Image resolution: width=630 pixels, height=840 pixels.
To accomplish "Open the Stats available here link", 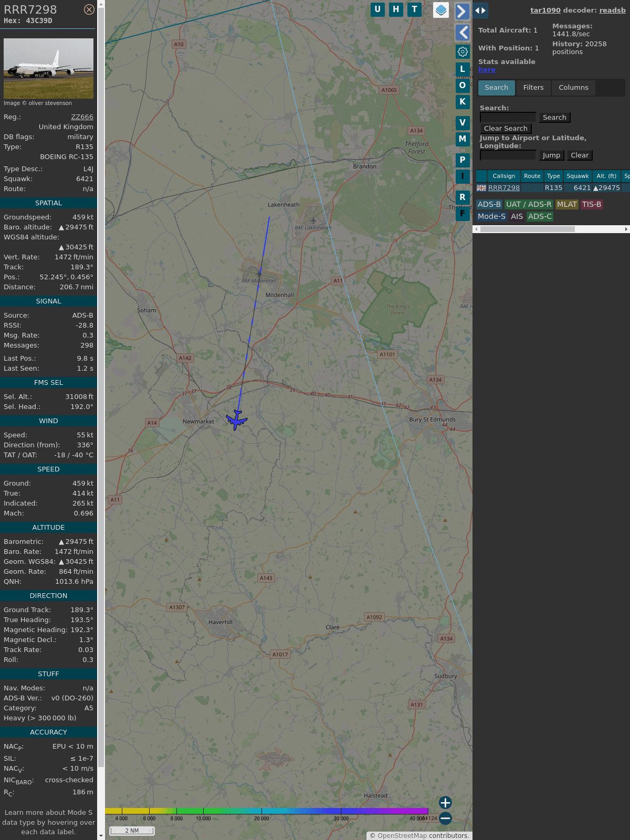I will [x=487, y=70].
